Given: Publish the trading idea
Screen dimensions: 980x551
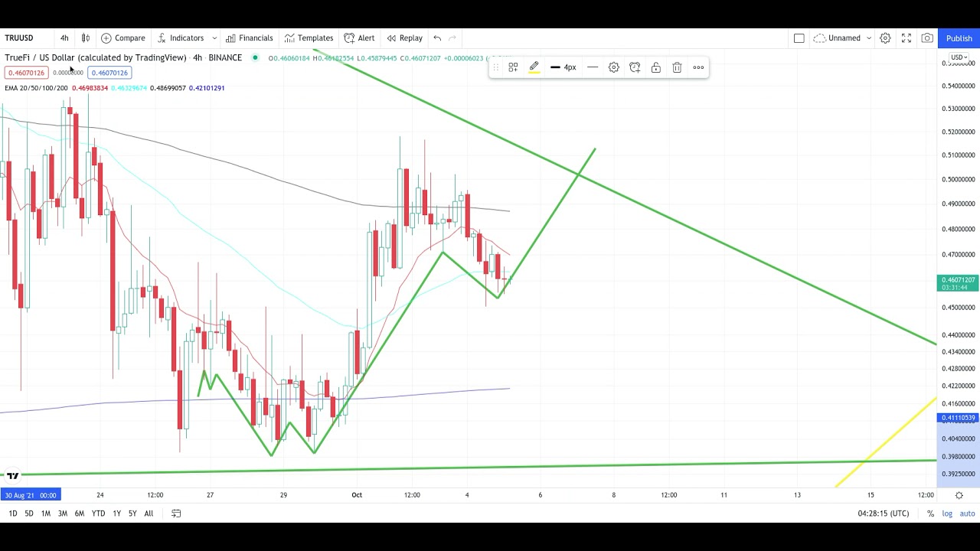Looking at the screenshot, I should click(959, 37).
